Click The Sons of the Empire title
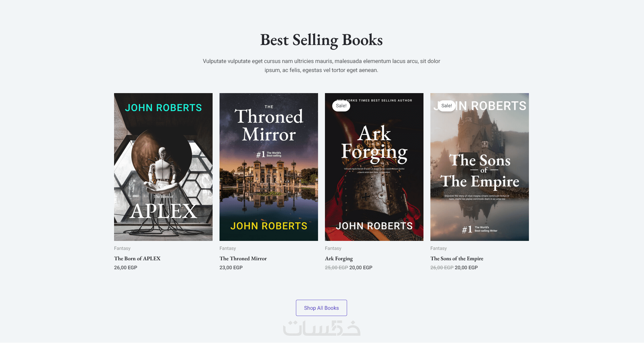Viewport: 644px width, 343px height. (457, 259)
